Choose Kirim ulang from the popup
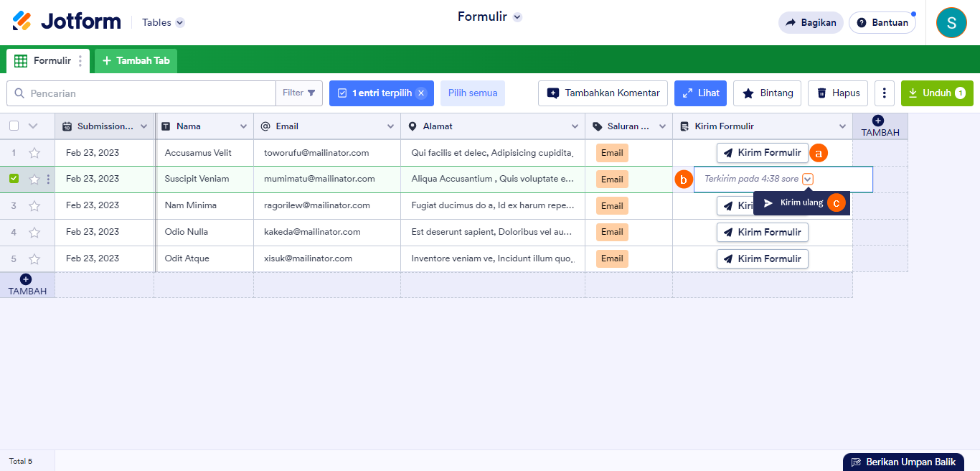Viewport: 980px width, 471px height. point(794,203)
